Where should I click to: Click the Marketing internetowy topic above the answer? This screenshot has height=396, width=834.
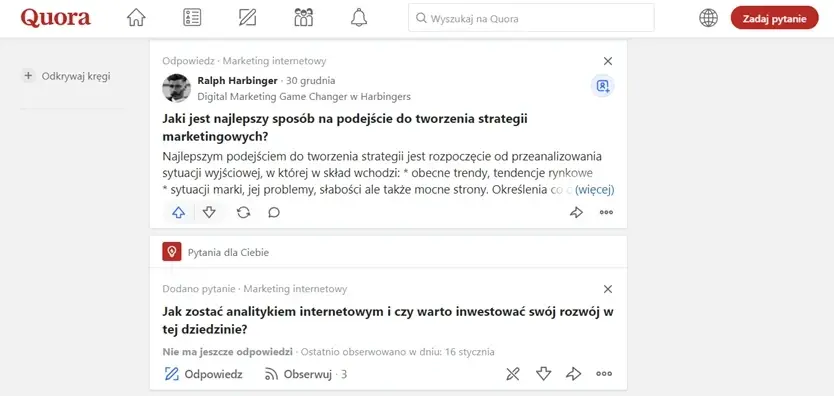point(274,61)
